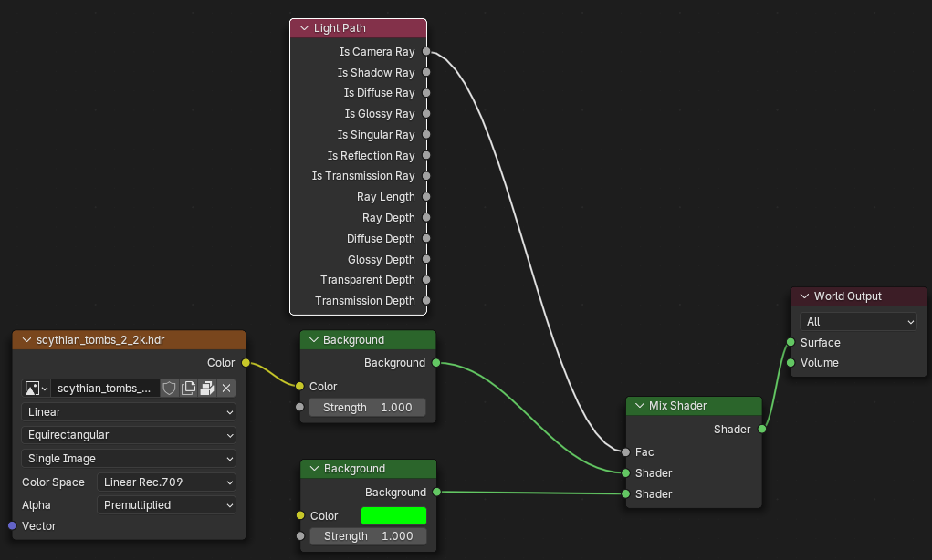Open the Equirectangular projection dropdown

(x=129, y=435)
